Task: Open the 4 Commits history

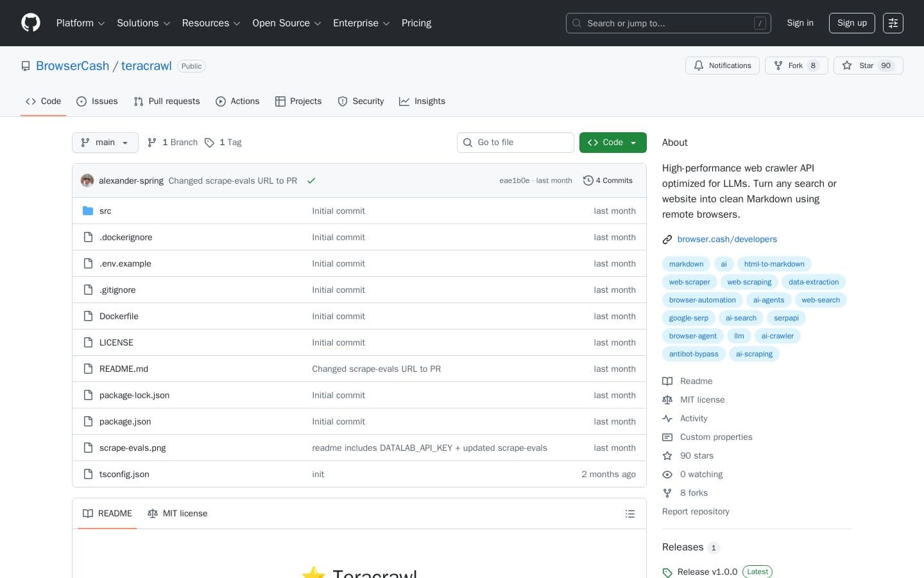Action: point(608,180)
